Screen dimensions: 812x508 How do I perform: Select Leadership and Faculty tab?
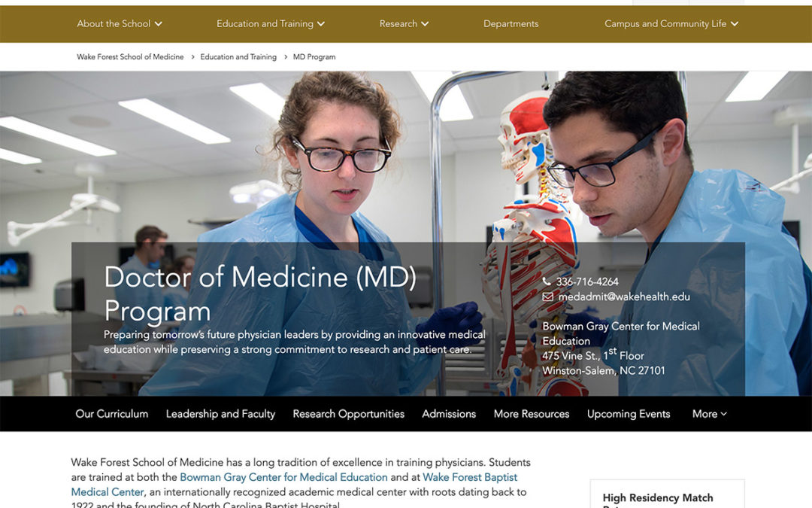(220, 414)
